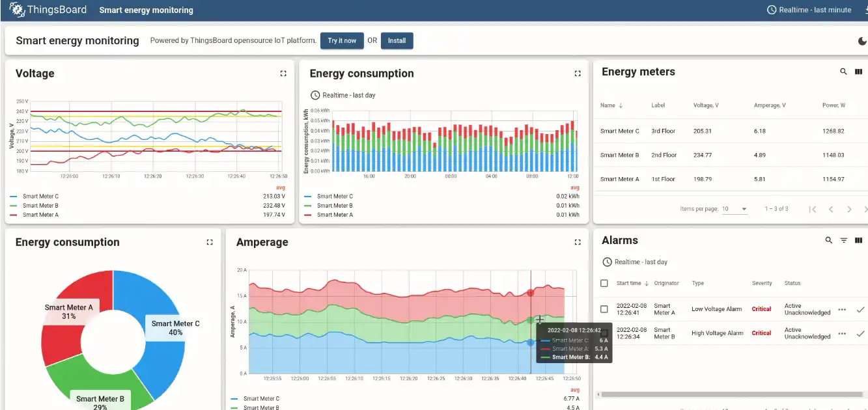Click High Voltage Alarm type text

(x=718, y=333)
